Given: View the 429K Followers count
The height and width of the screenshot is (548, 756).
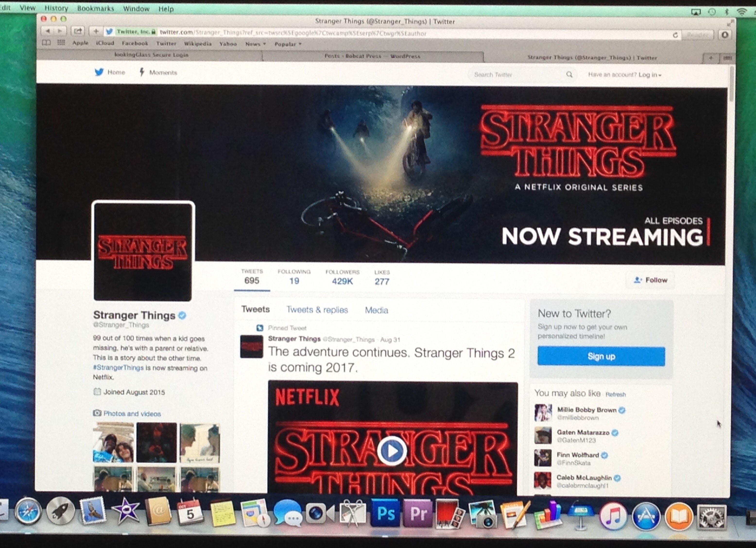Looking at the screenshot, I should pos(342,277).
